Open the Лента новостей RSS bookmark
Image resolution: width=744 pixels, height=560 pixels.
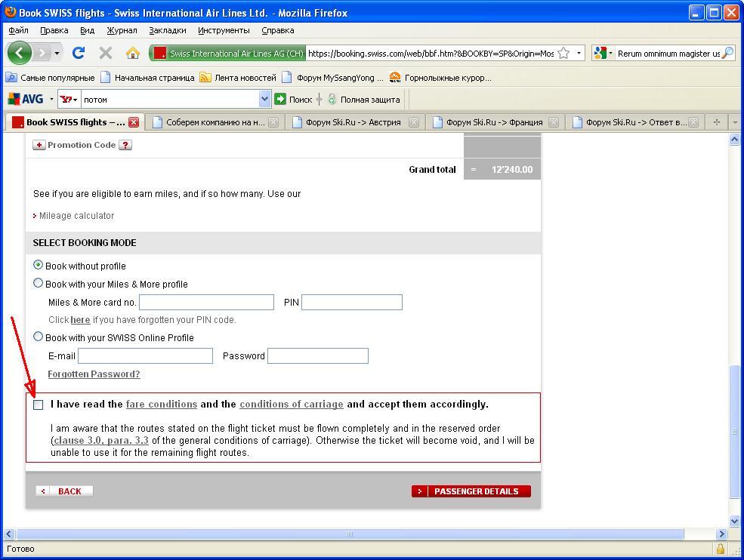pyautogui.click(x=238, y=77)
